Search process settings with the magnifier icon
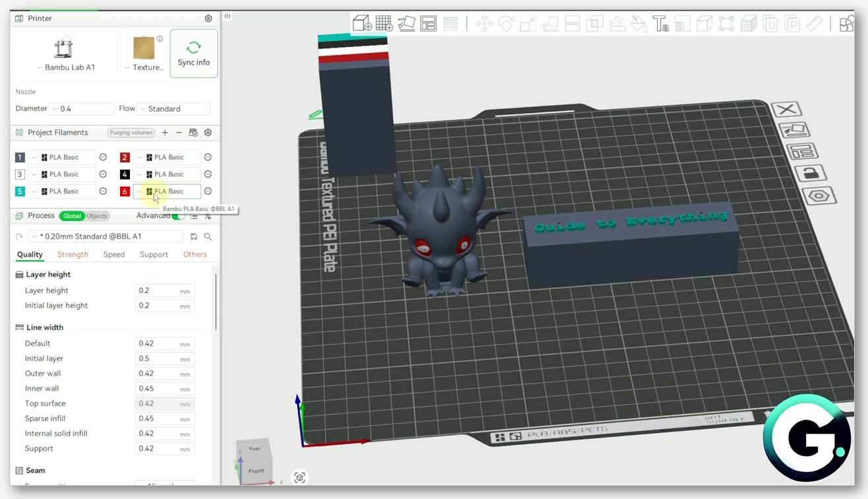Screen dimensions: 868x499 pos(208,236)
